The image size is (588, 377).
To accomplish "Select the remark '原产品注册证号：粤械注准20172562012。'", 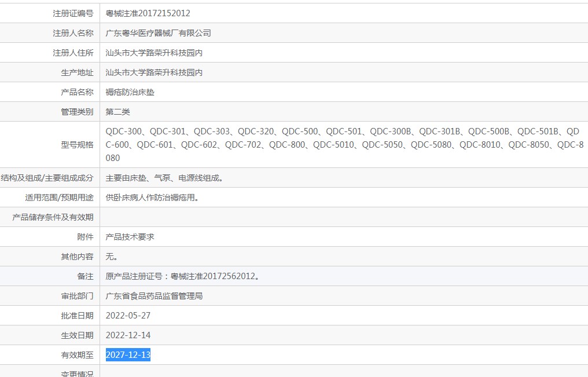I will tap(182, 276).
